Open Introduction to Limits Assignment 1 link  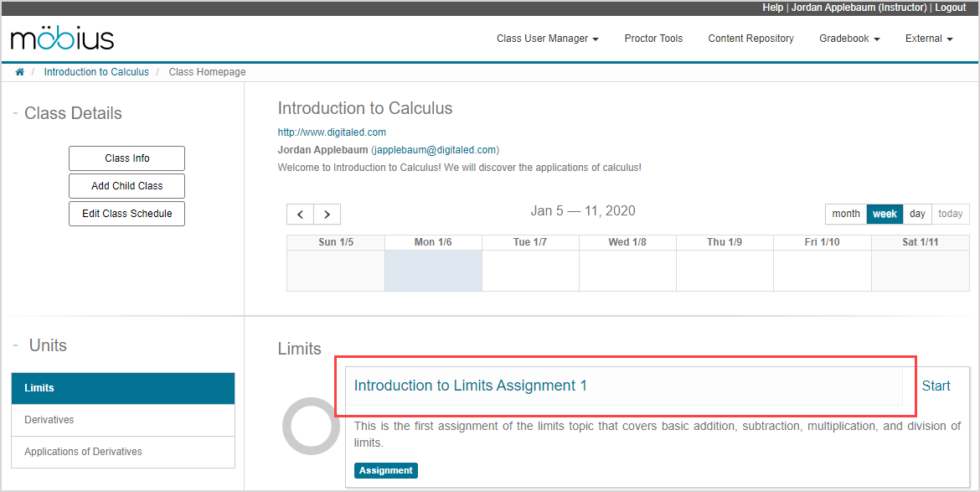coord(470,386)
